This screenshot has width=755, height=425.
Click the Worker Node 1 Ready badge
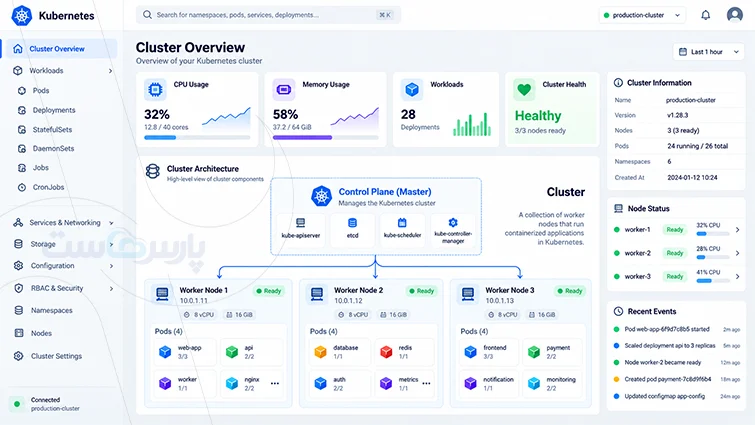click(269, 291)
